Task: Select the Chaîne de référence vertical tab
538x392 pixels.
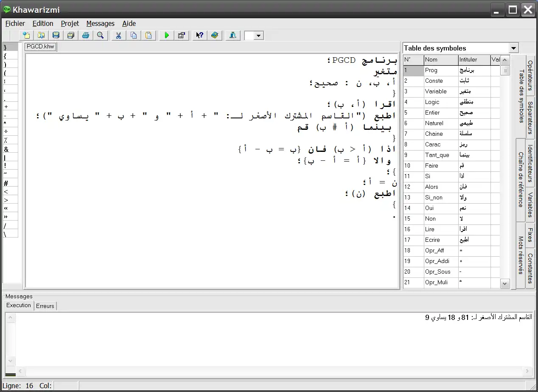Action: click(521, 180)
